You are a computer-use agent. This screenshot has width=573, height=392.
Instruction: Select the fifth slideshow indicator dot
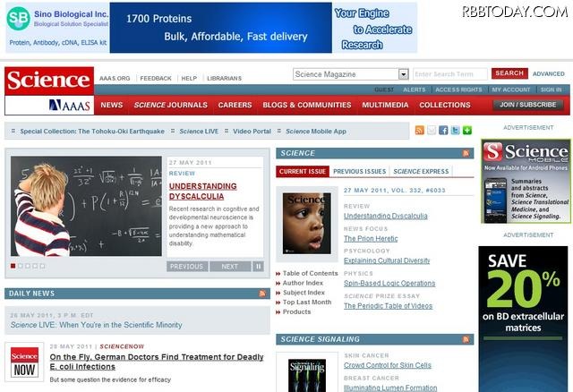click(42, 266)
